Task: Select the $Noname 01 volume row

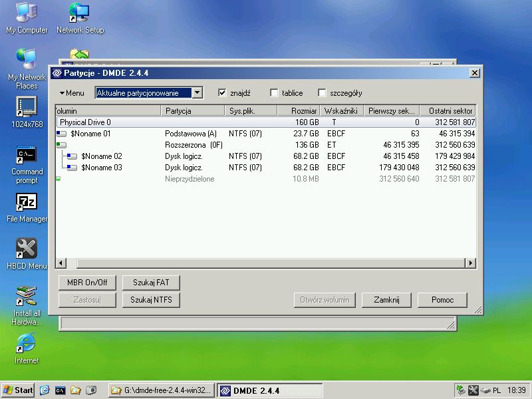Action: pos(266,134)
